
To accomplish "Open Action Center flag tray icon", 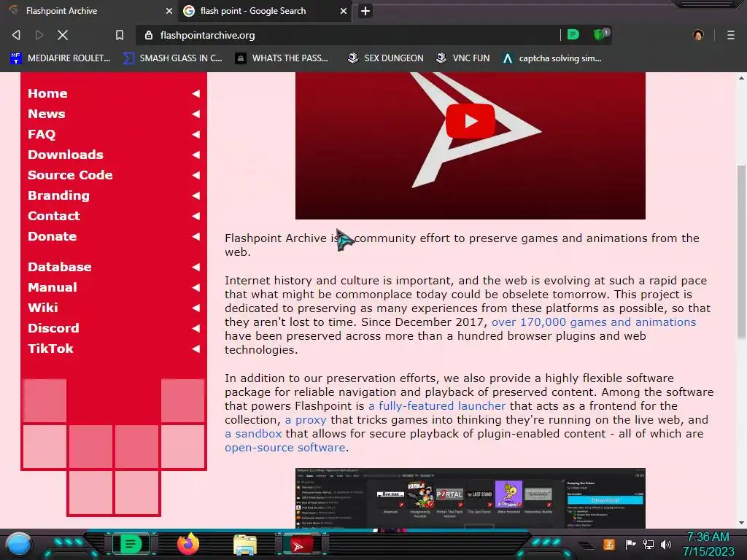I will pyautogui.click(x=630, y=544).
